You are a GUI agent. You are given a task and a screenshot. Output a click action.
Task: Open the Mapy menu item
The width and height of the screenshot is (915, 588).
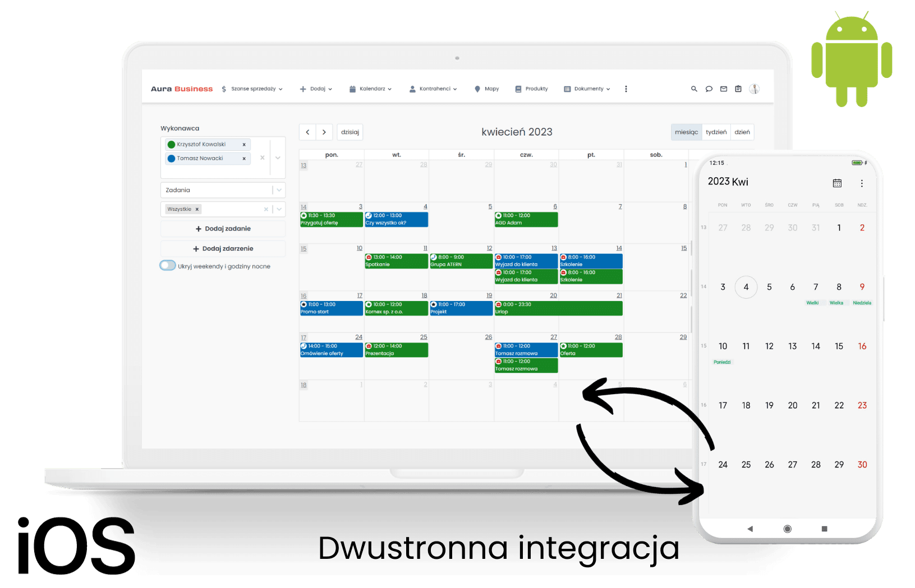486,89
